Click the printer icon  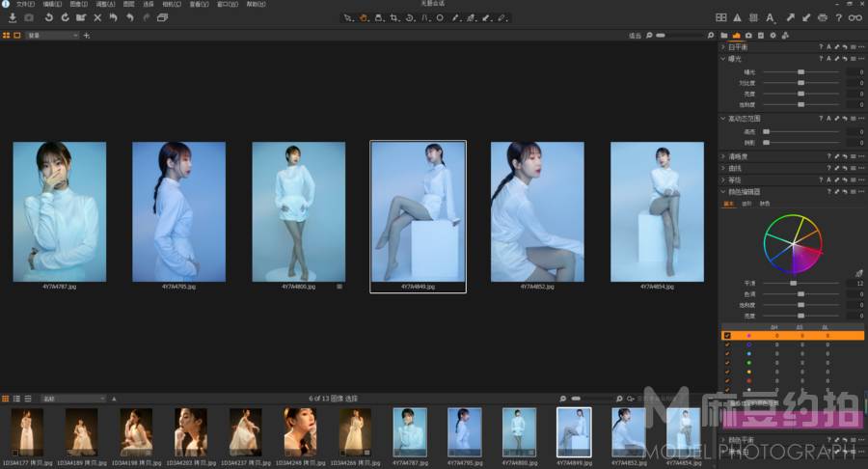tap(823, 17)
